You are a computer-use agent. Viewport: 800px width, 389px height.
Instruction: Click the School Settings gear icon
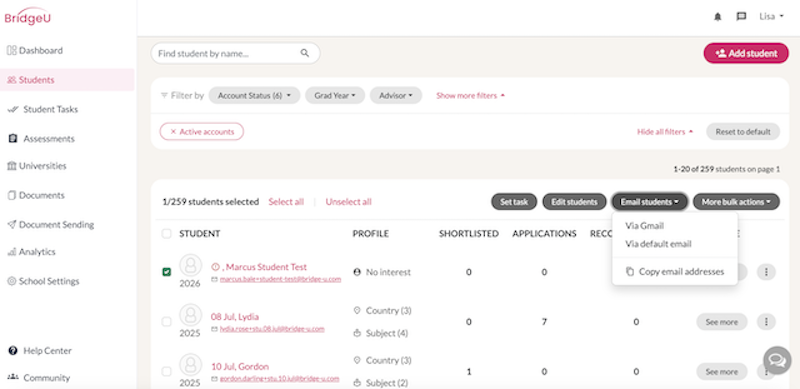[12, 281]
